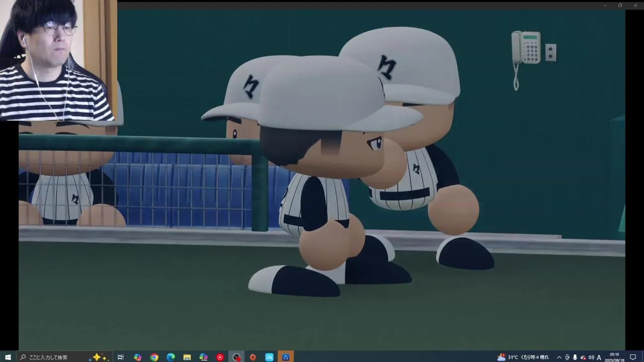Close the game window

click(635, 5)
